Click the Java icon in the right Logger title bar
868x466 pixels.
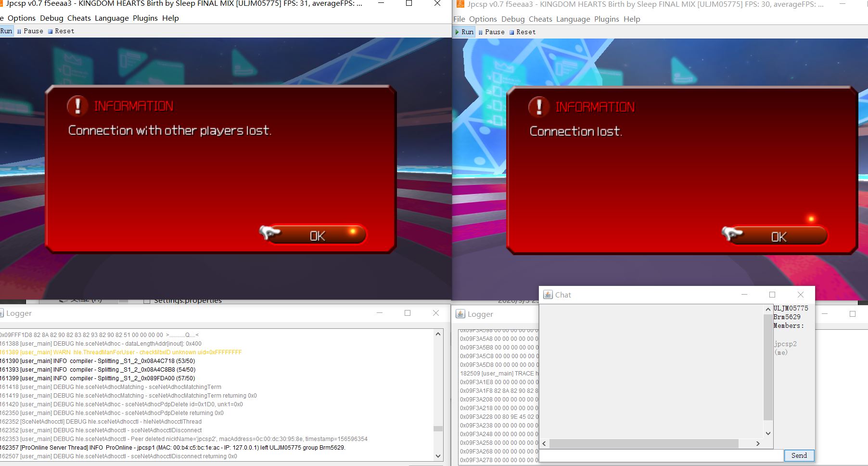tap(460, 314)
